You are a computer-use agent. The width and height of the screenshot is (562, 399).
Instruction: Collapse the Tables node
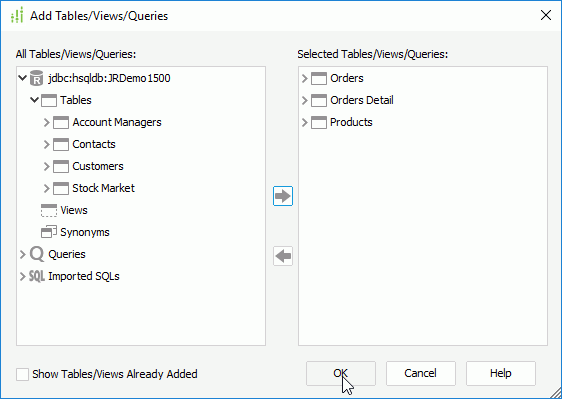(x=34, y=100)
